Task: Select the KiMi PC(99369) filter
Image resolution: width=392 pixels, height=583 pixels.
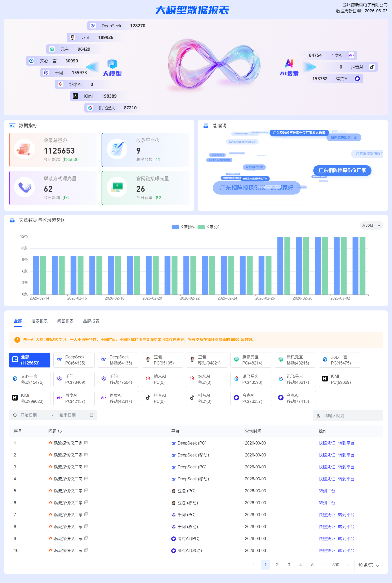Action: click(339, 379)
